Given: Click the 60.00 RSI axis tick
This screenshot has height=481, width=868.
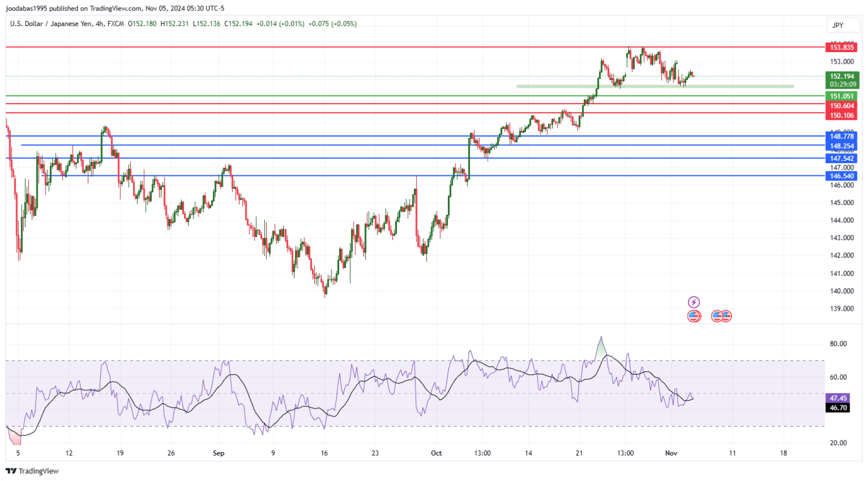Looking at the screenshot, I should pyautogui.click(x=838, y=377).
